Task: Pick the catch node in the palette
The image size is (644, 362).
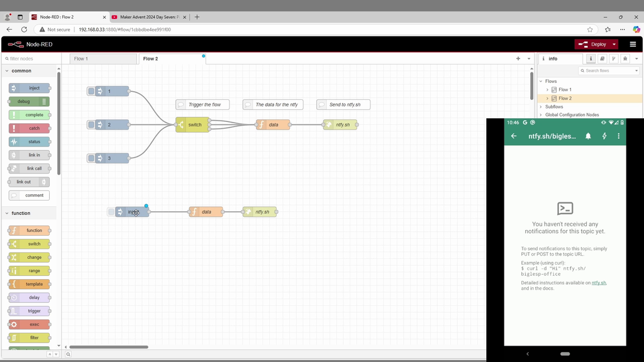Action: tap(29, 128)
